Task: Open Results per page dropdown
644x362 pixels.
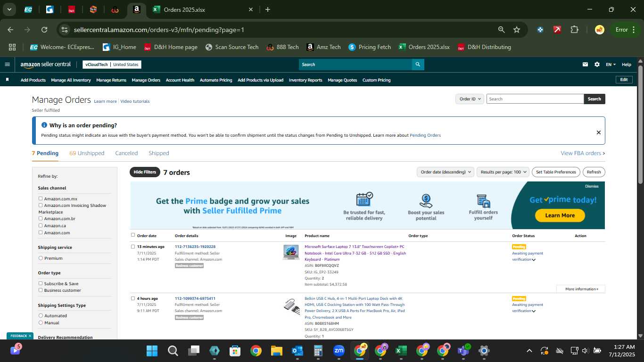Action: (503, 172)
